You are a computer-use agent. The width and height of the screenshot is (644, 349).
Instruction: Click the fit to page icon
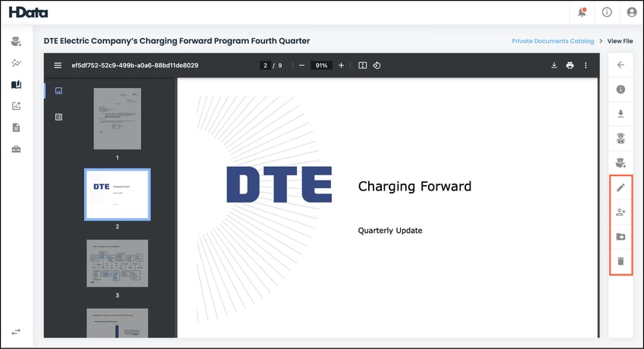tap(363, 65)
